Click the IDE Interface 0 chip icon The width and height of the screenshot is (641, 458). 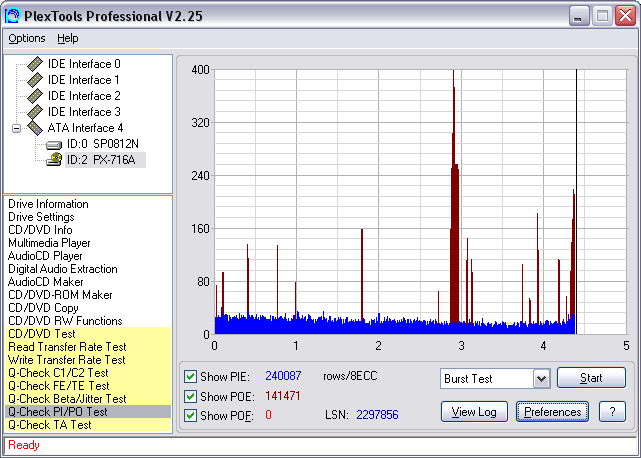pyautogui.click(x=35, y=64)
